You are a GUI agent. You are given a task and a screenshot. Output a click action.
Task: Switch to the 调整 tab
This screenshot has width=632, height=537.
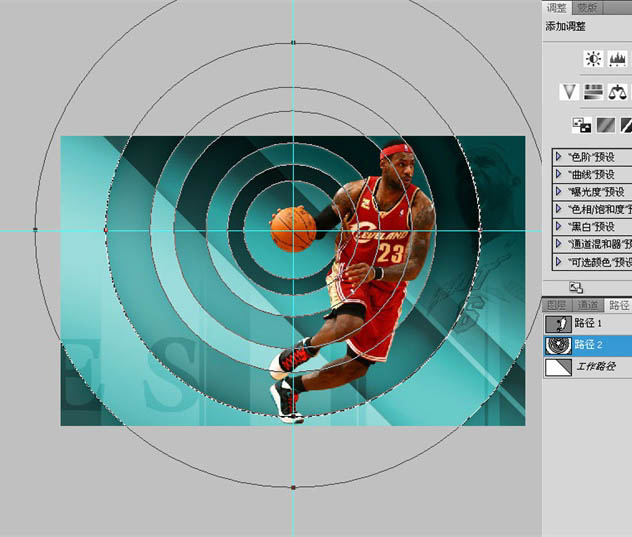[x=557, y=7]
